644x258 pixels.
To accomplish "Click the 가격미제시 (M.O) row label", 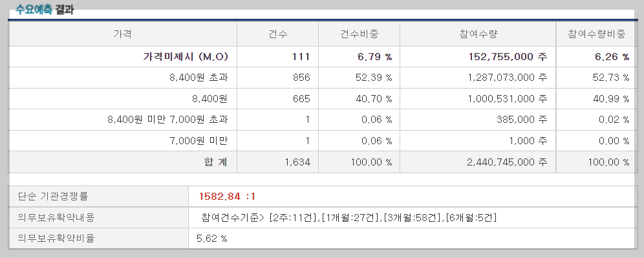I will [x=185, y=57].
